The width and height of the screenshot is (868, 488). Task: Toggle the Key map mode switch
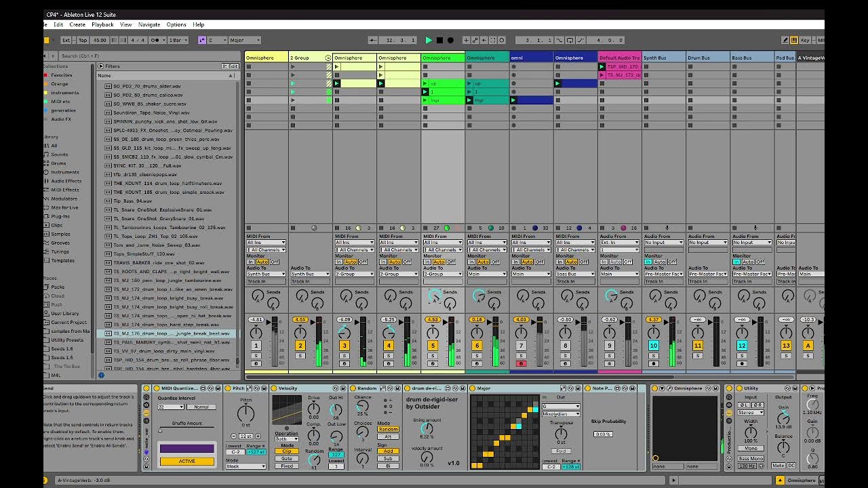(x=806, y=40)
